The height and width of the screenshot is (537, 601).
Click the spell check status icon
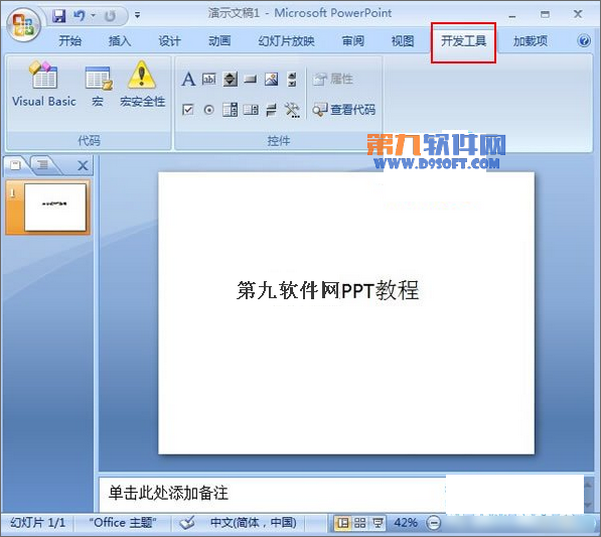click(x=187, y=523)
